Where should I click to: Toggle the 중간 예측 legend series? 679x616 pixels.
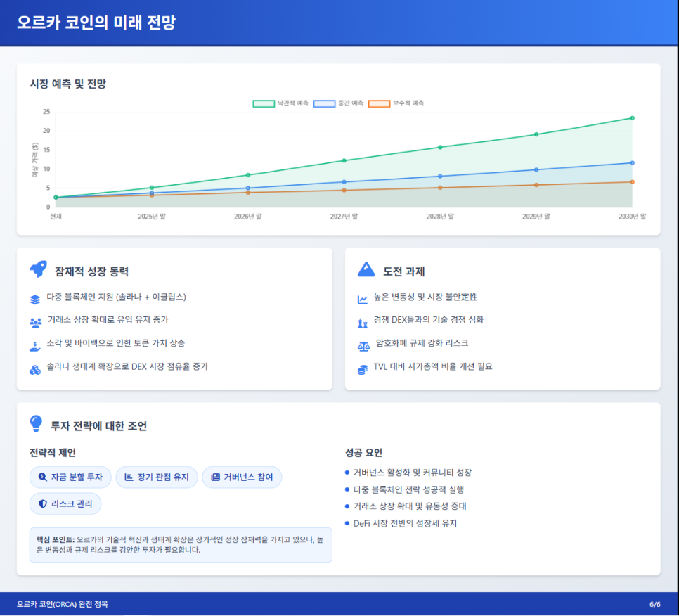pyautogui.click(x=338, y=103)
